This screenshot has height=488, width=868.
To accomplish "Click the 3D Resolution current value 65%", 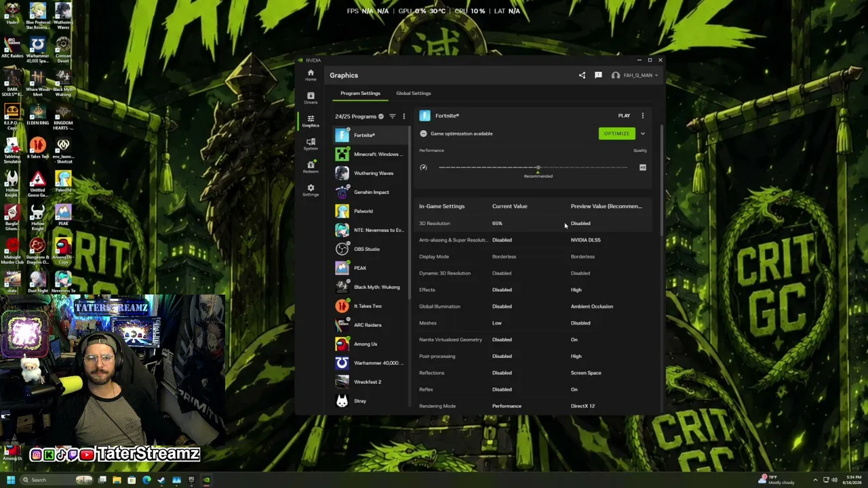I will (497, 223).
